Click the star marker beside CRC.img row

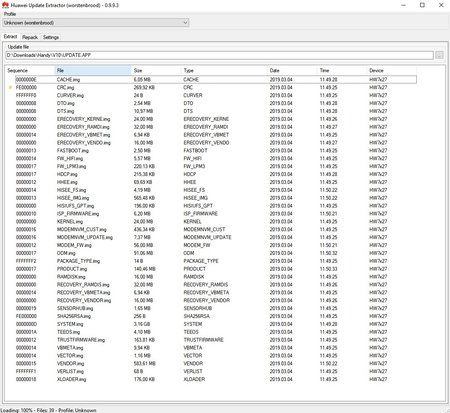coord(10,87)
